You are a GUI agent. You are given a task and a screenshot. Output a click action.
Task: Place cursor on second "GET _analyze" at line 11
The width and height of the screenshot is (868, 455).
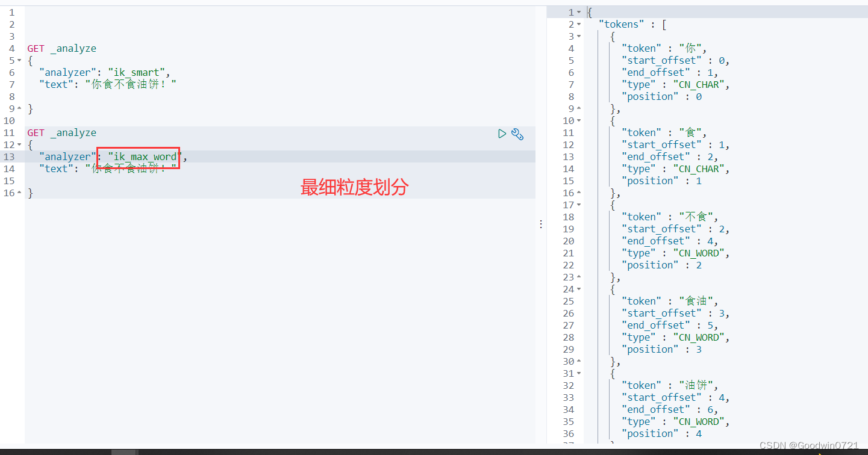[61, 132]
